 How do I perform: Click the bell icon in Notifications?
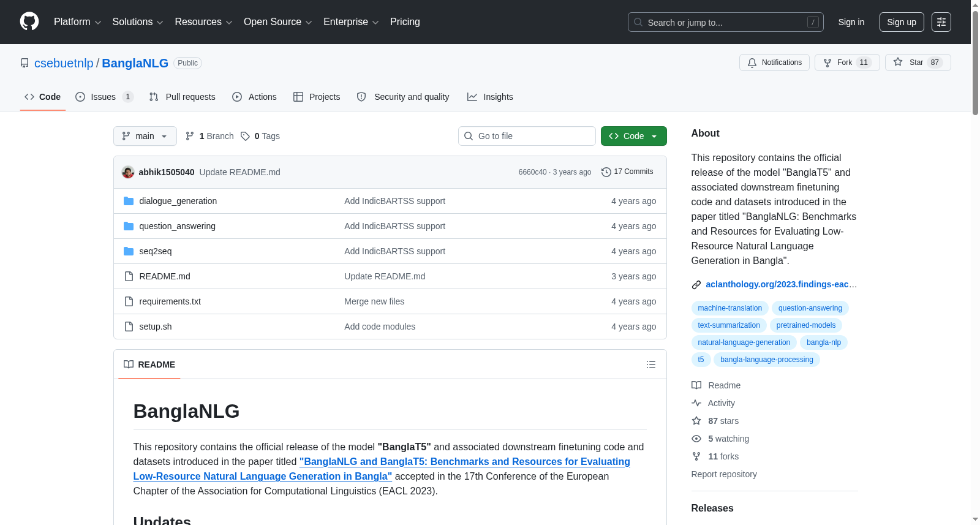point(752,62)
